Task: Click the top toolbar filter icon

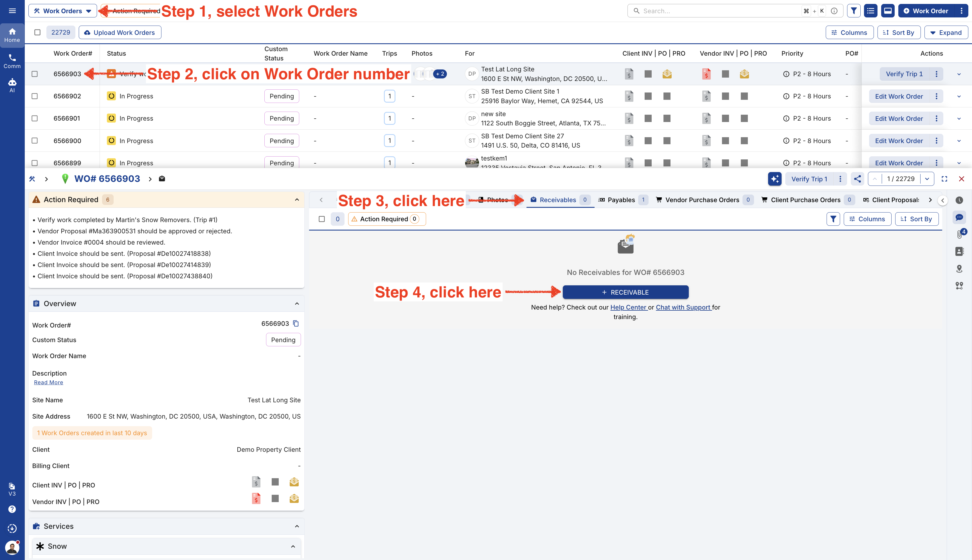Action: pos(854,11)
